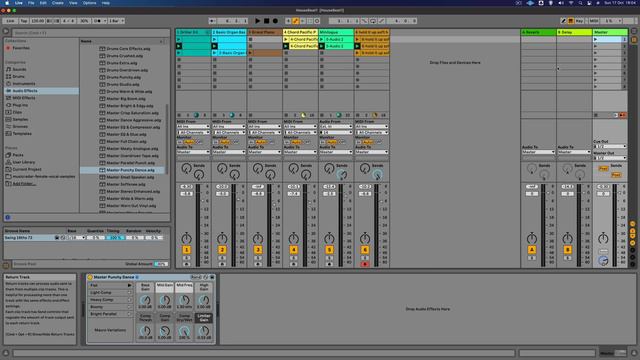Open the Options menu

[89, 3]
